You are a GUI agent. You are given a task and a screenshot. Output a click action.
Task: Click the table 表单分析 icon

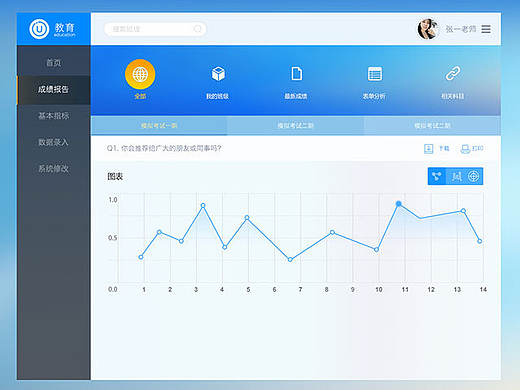pyautogui.click(x=375, y=74)
